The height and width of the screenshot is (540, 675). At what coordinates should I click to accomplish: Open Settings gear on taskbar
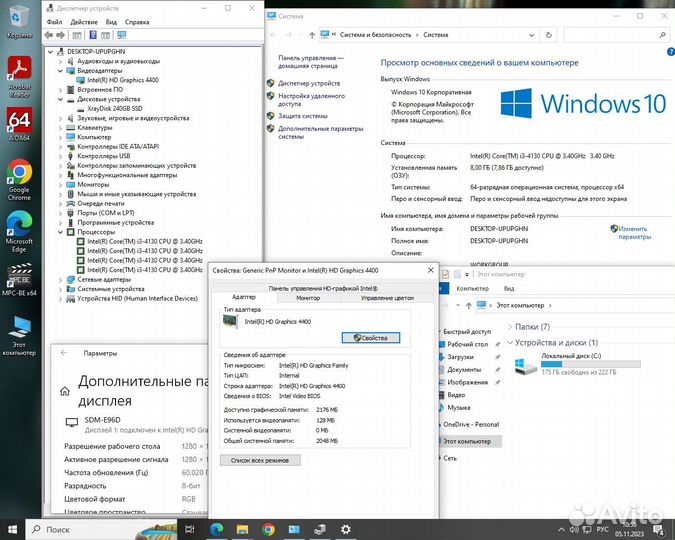coord(346,529)
